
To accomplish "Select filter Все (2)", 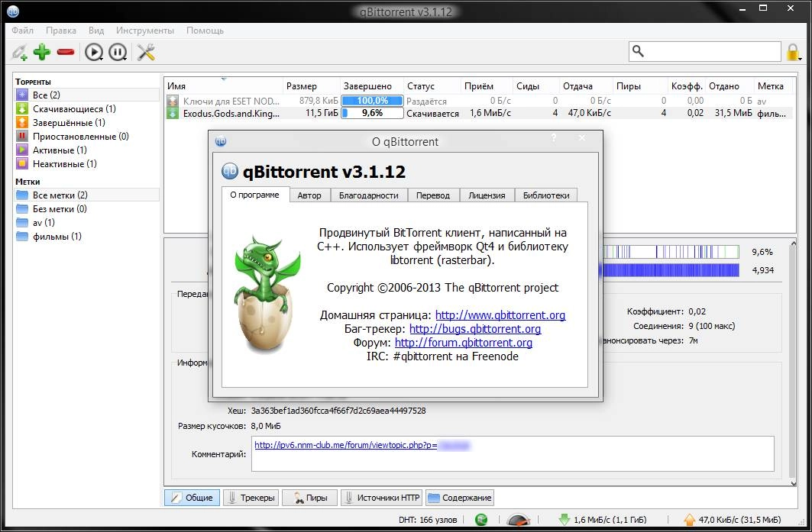I will [x=87, y=95].
